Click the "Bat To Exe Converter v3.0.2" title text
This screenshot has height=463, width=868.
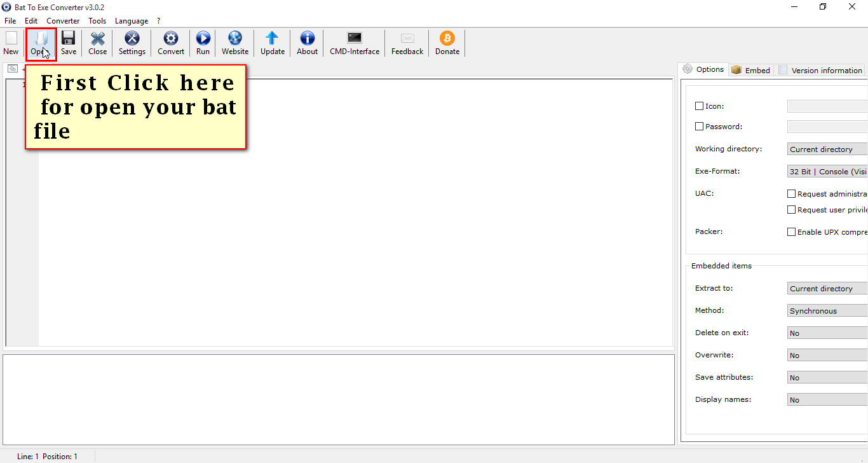click(60, 7)
